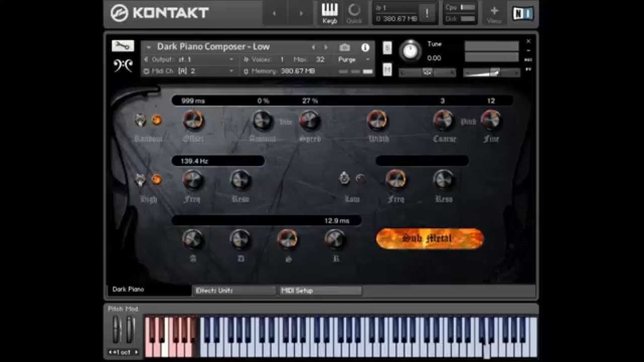The image size is (644, 362).
Task: Click the Low filter indicator light
Action: pos(360,178)
